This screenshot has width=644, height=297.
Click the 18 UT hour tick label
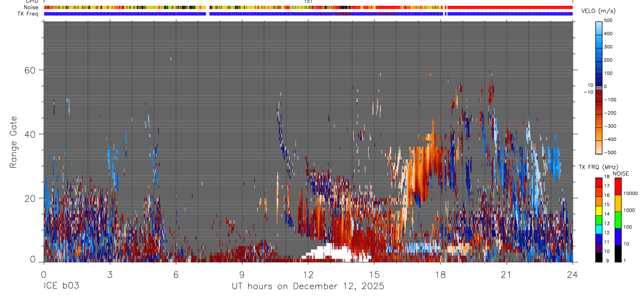(441, 274)
